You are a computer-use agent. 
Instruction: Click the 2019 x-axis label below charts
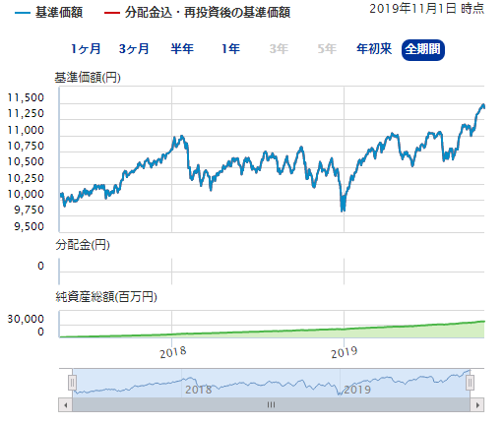click(x=344, y=352)
